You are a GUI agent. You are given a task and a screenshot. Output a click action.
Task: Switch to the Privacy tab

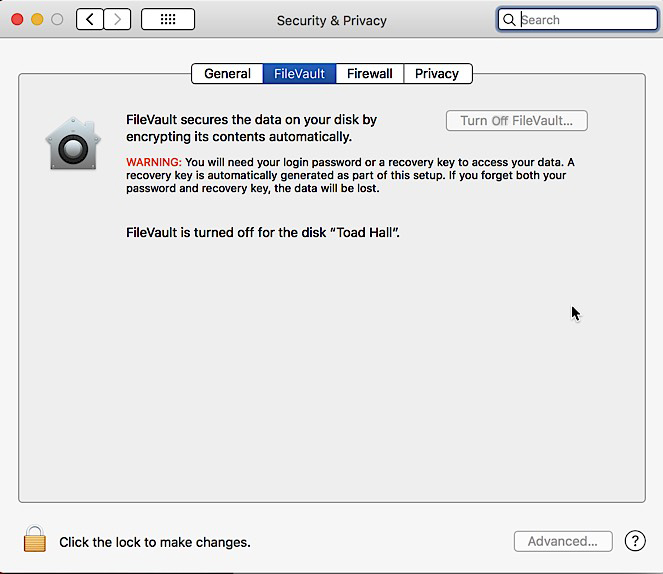click(x=438, y=74)
